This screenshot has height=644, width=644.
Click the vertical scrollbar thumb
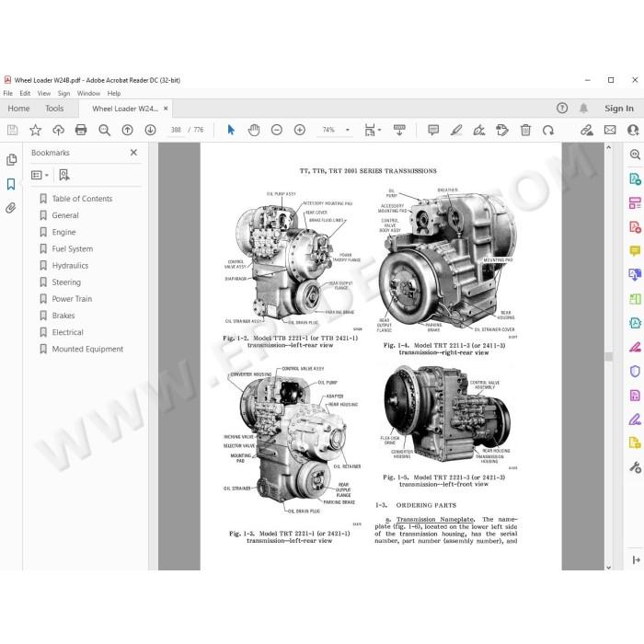coord(609,356)
